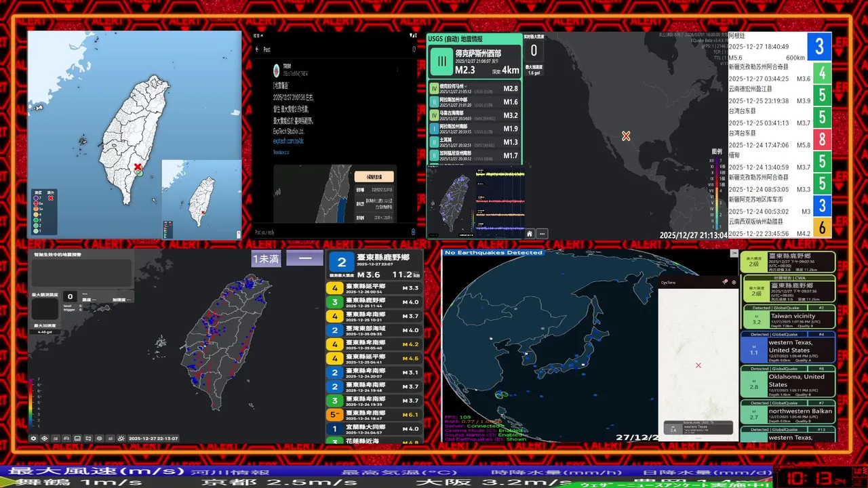Click the 1.6 gal acceleration readout
Image resolution: width=868 pixels, height=488 pixels.
tap(534, 73)
